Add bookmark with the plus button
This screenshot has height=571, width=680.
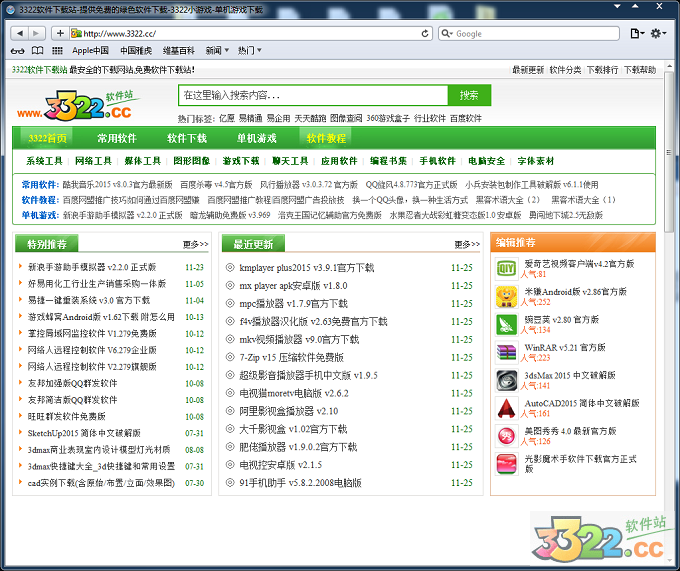pyautogui.click(x=60, y=33)
